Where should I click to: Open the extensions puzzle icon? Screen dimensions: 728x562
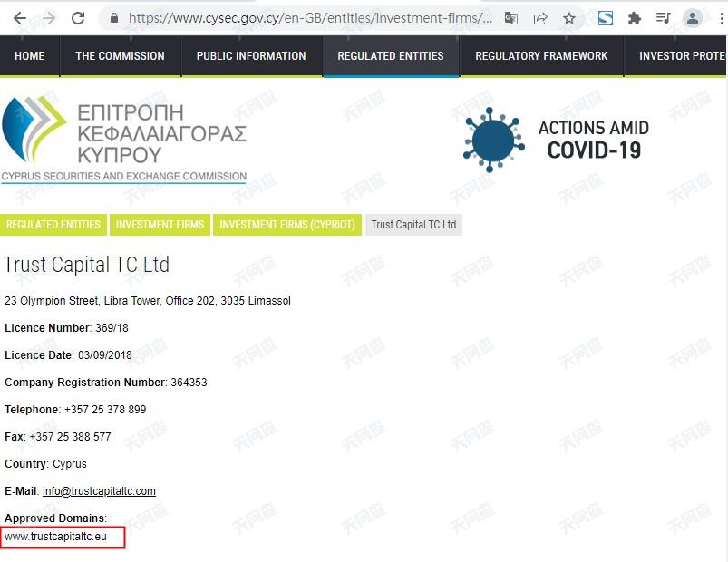(635, 18)
